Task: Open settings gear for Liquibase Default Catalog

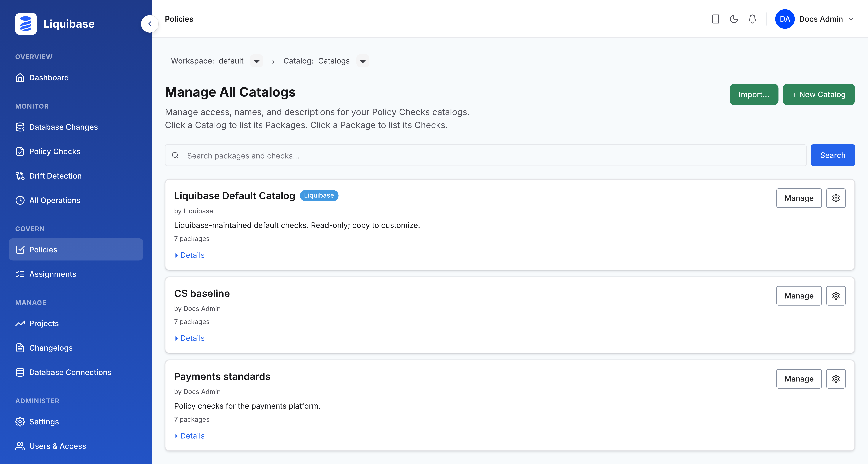Action: tap(836, 198)
